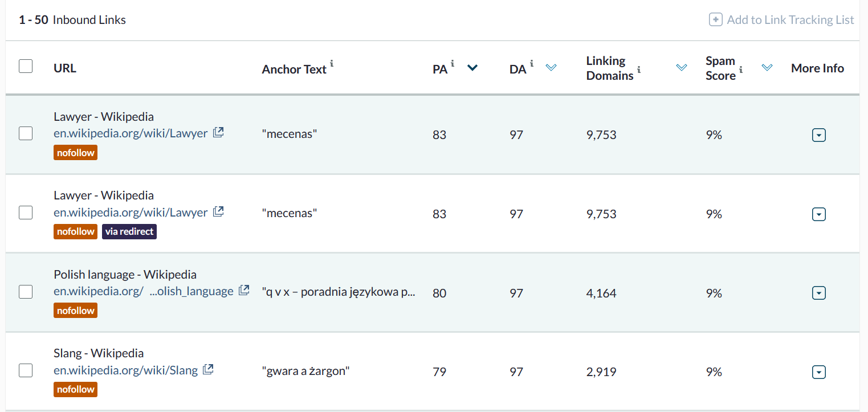868x412 pixels.
Task: Expand More Info for Slang row
Action: pos(818,372)
